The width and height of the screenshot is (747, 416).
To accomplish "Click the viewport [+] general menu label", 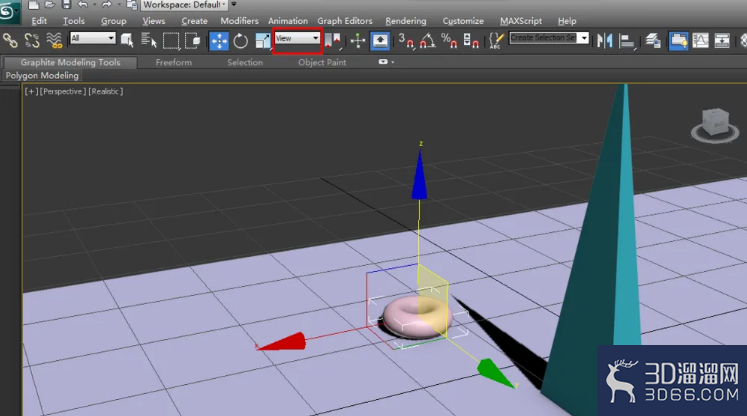I will pyautogui.click(x=31, y=91).
